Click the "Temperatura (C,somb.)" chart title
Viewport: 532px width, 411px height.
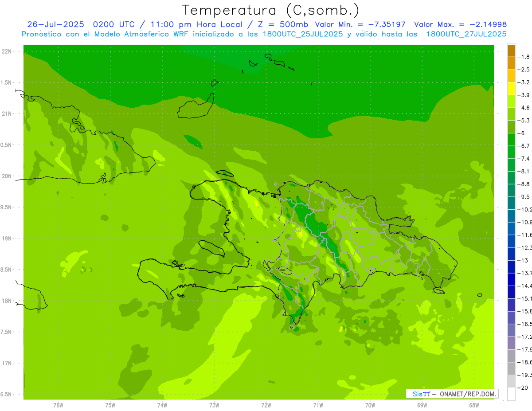tap(271, 10)
